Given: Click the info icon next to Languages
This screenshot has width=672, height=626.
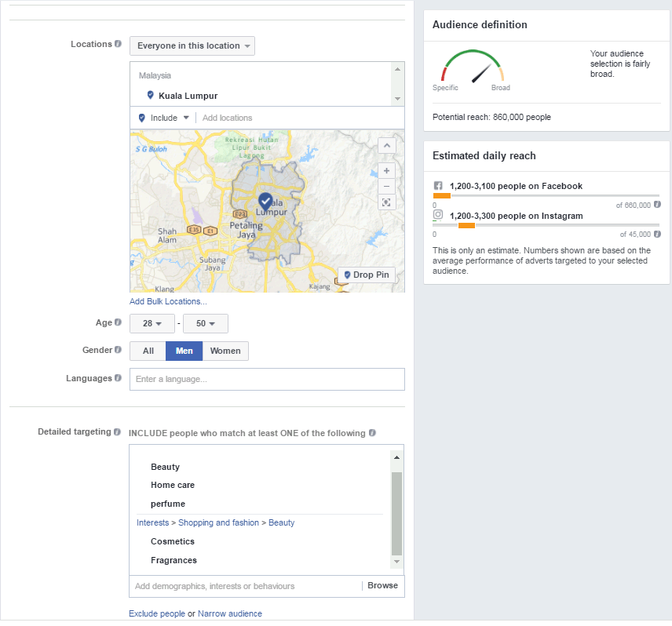Looking at the screenshot, I should pos(119,378).
